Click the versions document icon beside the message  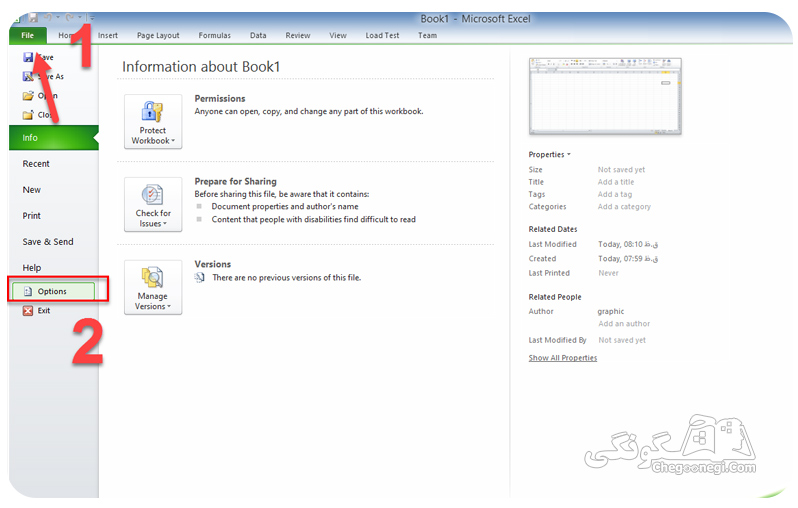coord(200,277)
